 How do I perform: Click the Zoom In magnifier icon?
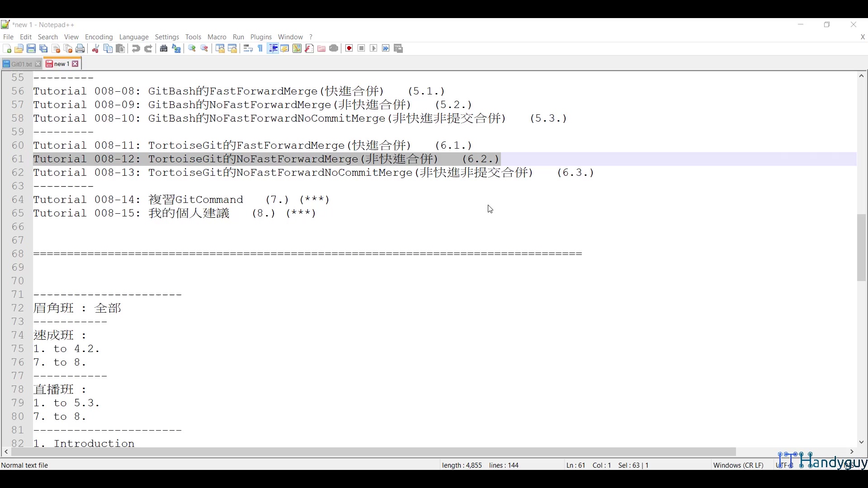(x=192, y=49)
